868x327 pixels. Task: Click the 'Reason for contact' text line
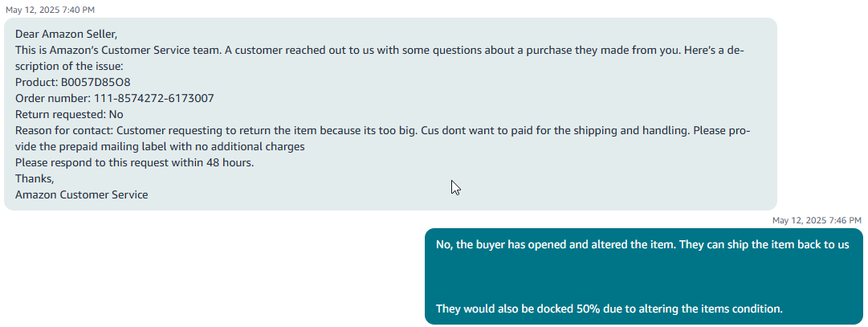click(x=382, y=131)
